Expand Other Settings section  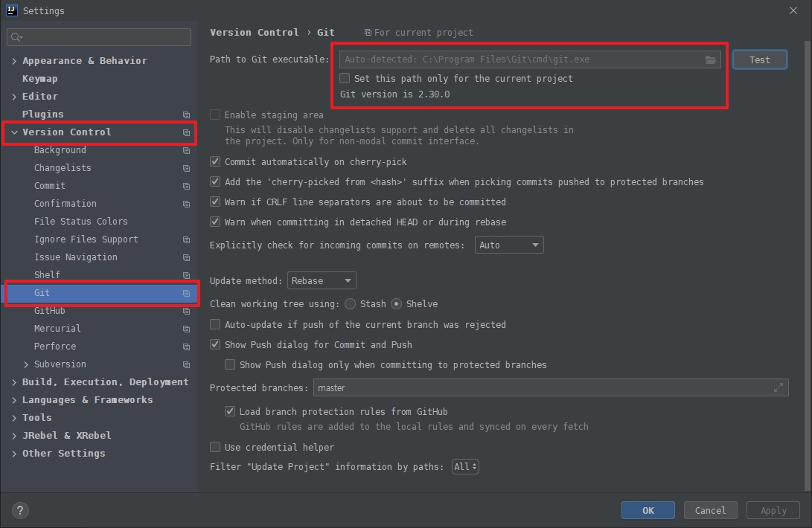(x=14, y=454)
